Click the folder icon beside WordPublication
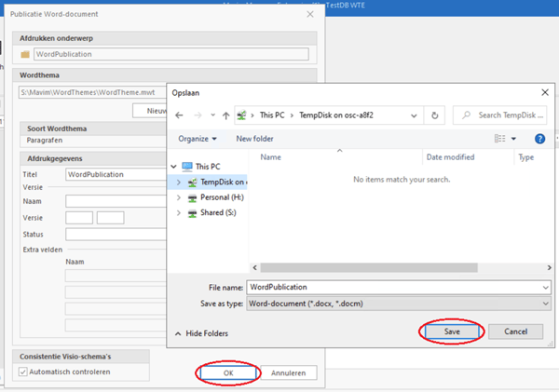 (25, 54)
